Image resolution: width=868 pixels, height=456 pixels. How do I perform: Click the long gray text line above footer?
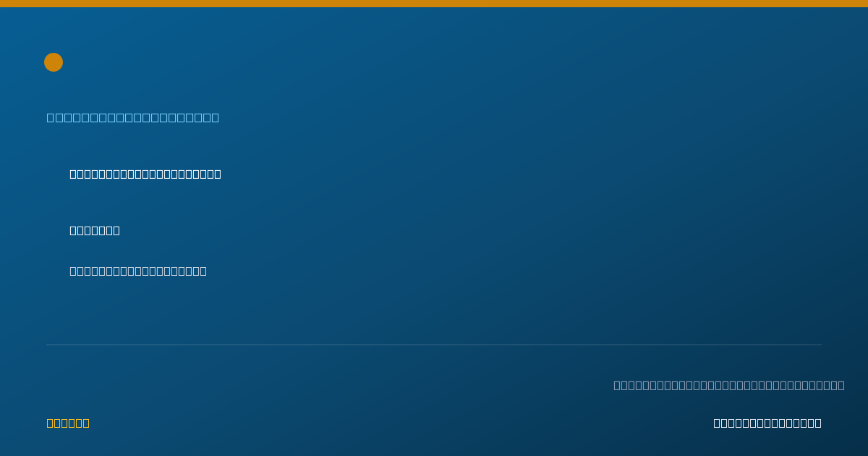click(729, 385)
